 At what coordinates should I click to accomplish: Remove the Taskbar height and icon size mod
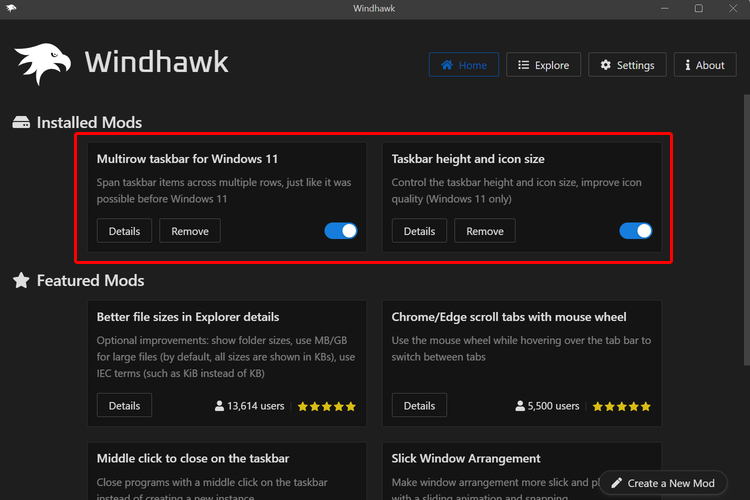(485, 231)
